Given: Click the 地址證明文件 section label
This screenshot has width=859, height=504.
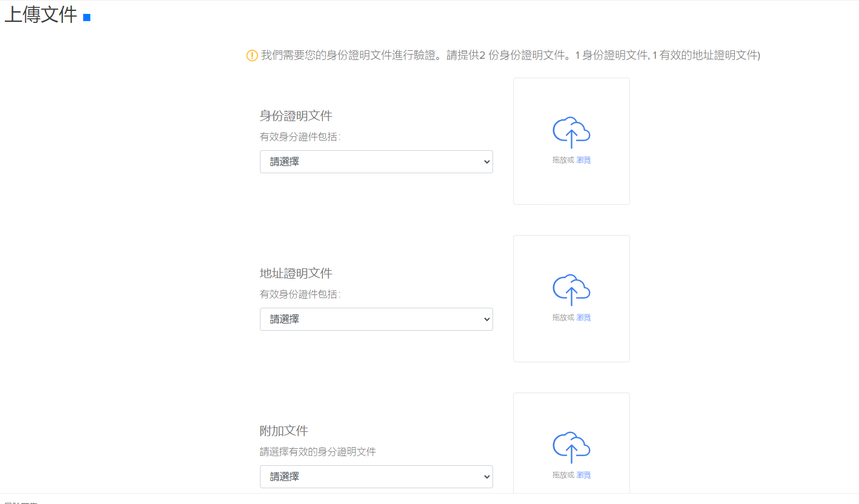Looking at the screenshot, I should pos(296,273).
